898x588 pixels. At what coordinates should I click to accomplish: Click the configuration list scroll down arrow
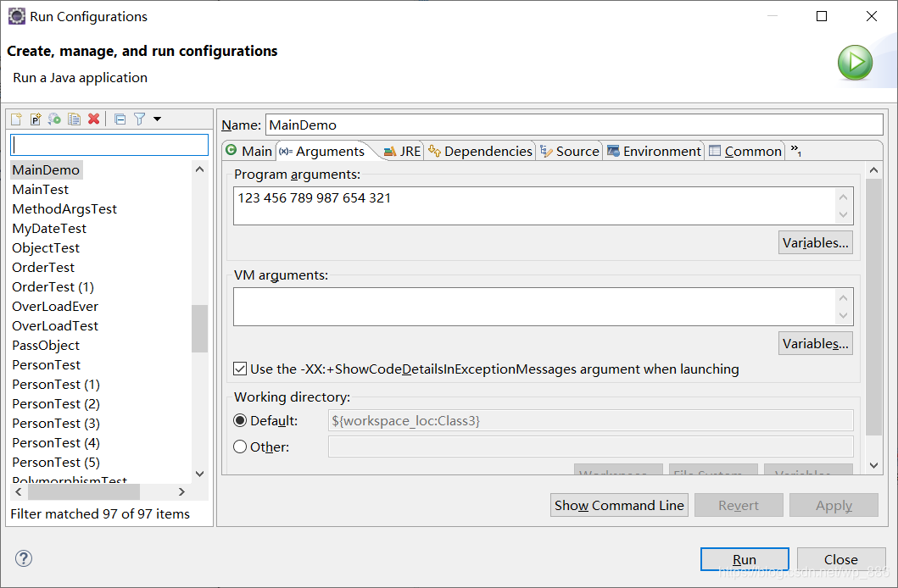coord(200,473)
